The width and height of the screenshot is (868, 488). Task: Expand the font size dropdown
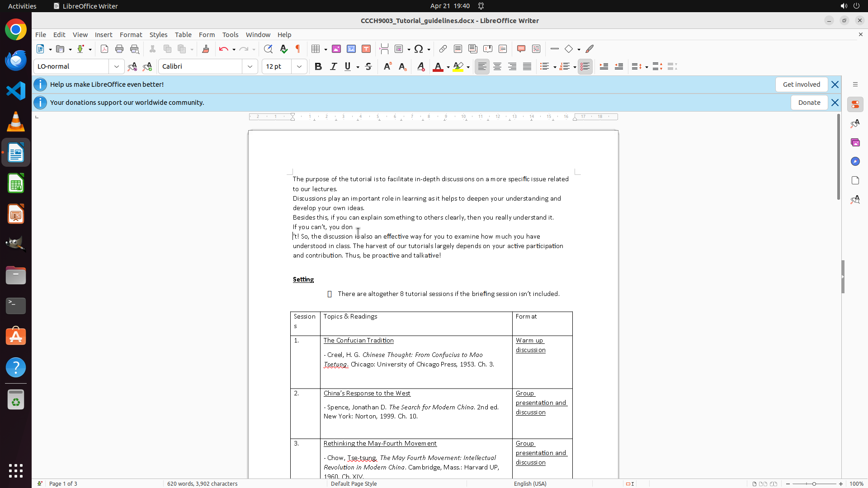click(x=299, y=66)
